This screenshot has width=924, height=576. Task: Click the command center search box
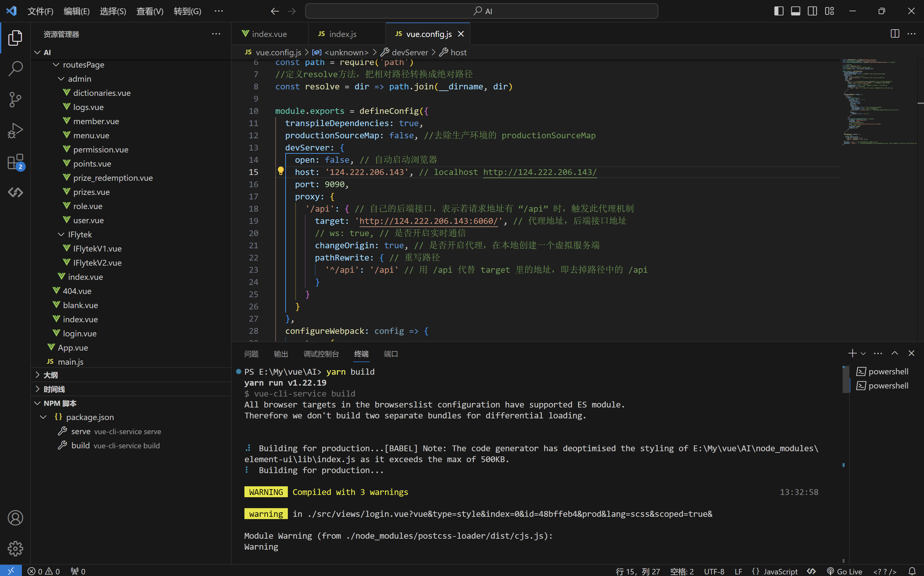pos(481,11)
